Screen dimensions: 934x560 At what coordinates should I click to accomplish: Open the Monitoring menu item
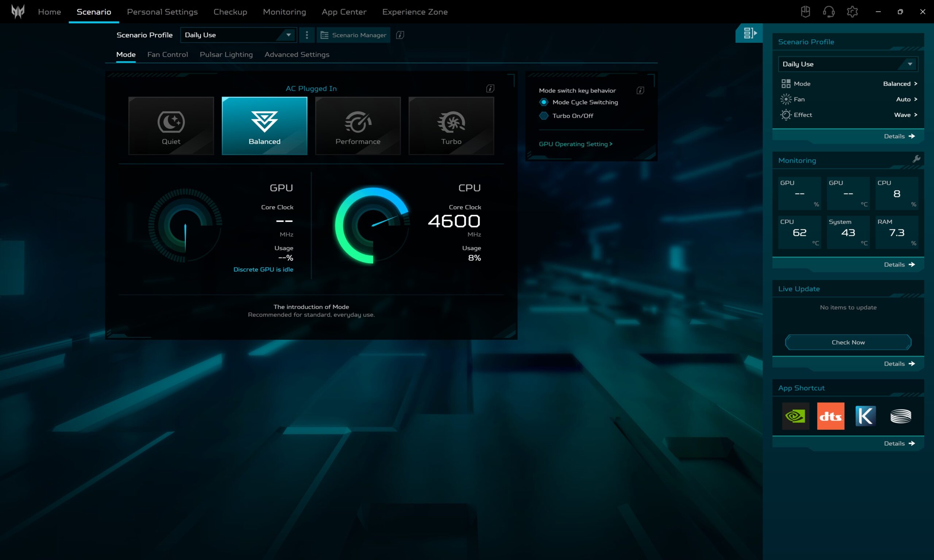point(284,12)
